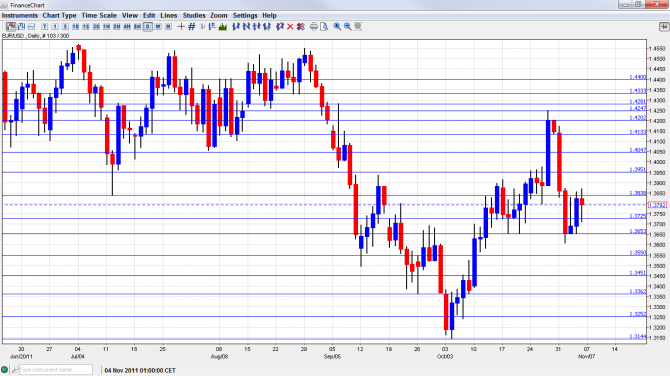Open the Studies menu
This screenshot has height=376, width=670.
click(194, 15)
